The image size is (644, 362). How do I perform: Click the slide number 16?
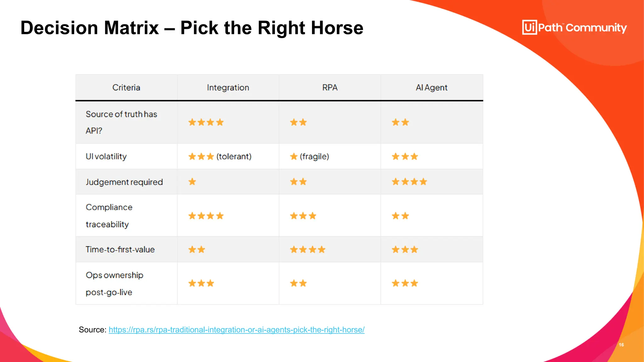(x=621, y=345)
